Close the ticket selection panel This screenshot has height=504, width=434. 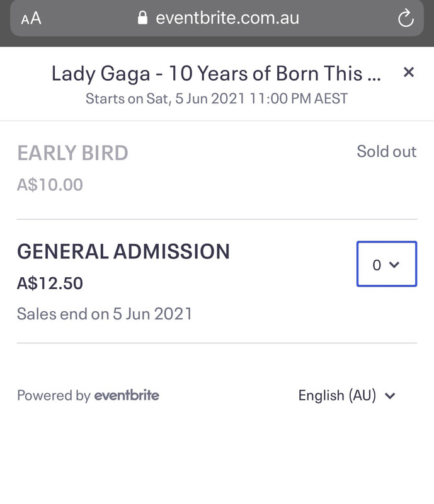[409, 72]
